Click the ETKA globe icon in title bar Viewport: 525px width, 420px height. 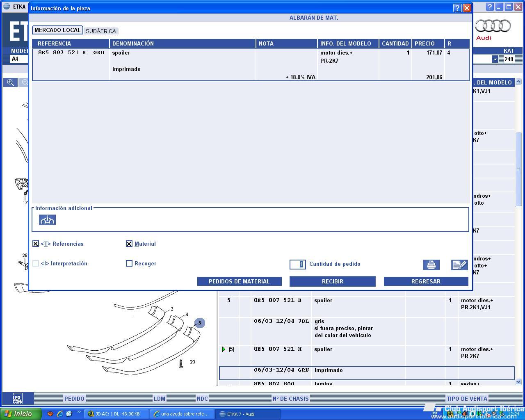pos(6,7)
